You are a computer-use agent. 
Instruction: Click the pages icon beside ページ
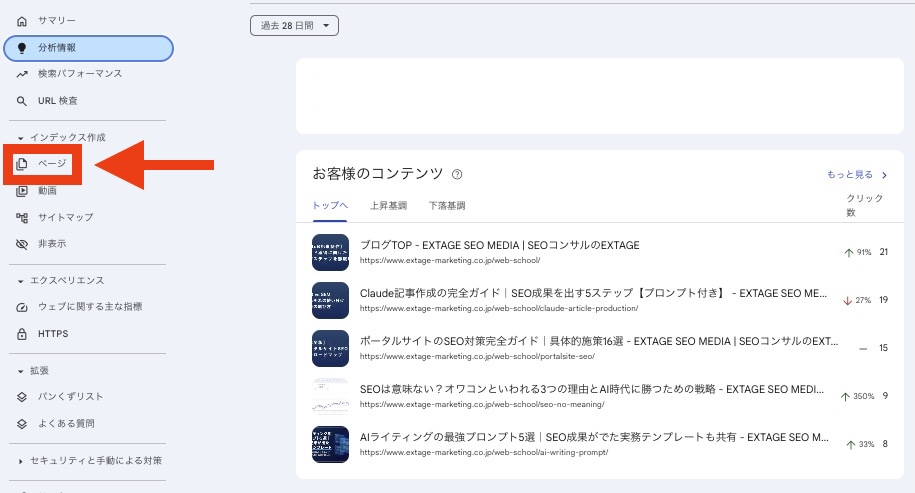click(x=22, y=164)
